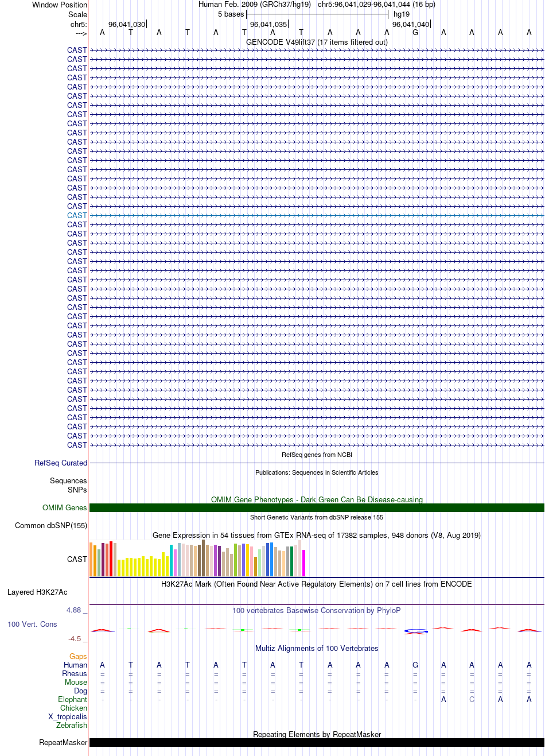The image size is (545, 756).
Task: Open the OMIM Gene Phenotypes track title
Action: pos(317,499)
